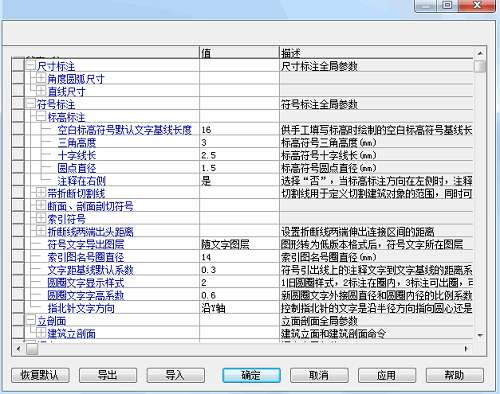Screen dimensions: 500x394
Task: Expand the 断面、剖面剖切符号 node
Action: 41,206
